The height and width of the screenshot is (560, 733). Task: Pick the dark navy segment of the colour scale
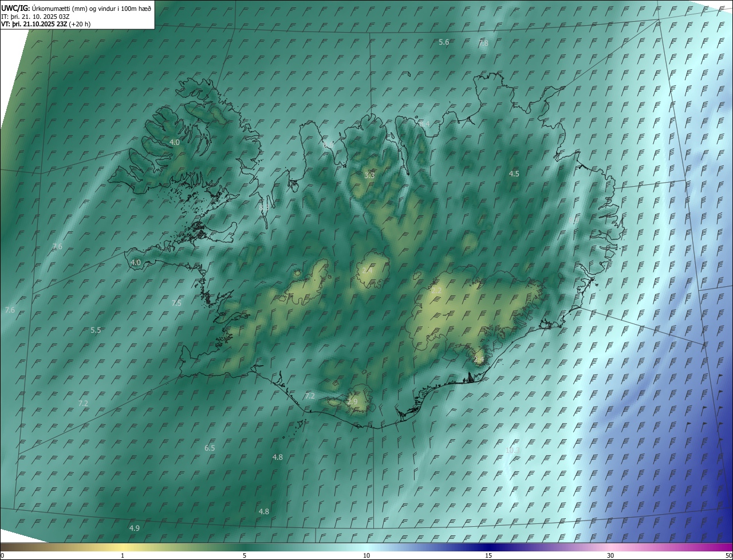point(488,547)
